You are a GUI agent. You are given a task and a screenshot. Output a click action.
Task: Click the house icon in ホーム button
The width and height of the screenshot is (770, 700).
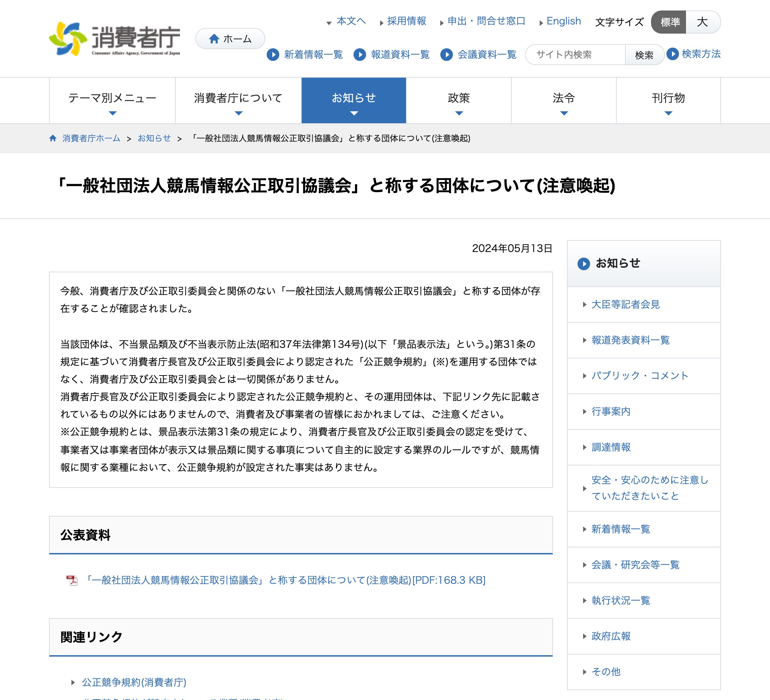coord(214,38)
